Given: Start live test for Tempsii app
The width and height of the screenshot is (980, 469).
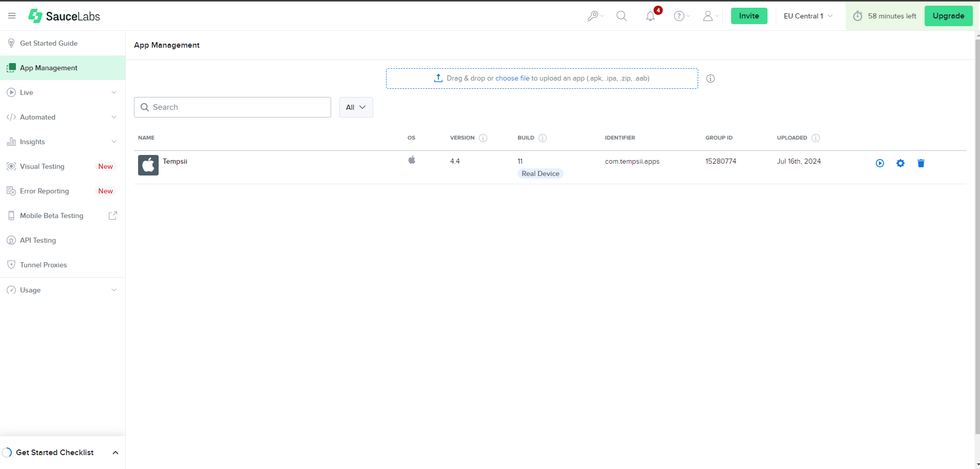Looking at the screenshot, I should pyautogui.click(x=880, y=163).
